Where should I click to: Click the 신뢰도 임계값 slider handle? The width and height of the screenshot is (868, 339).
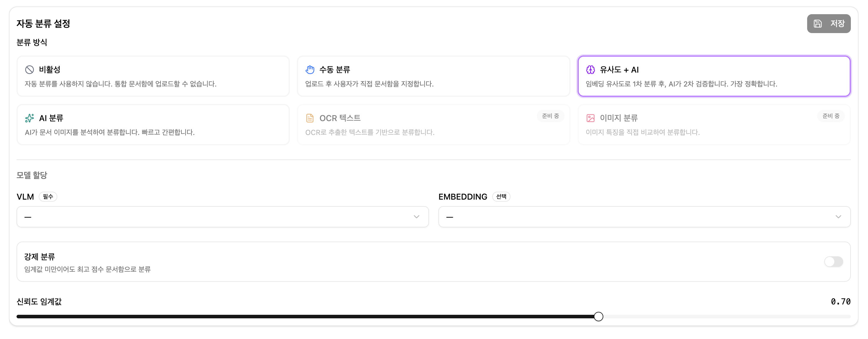pos(599,316)
